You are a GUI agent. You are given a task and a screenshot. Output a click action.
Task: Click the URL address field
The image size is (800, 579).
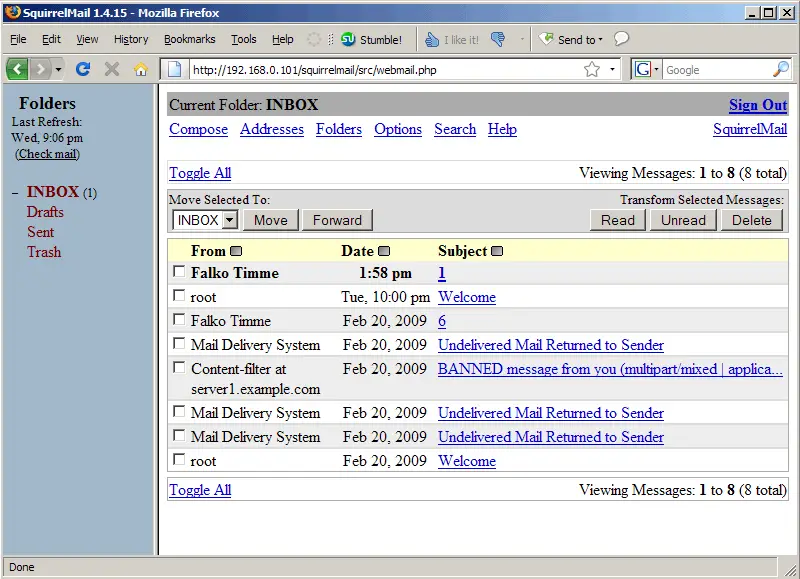(x=385, y=69)
